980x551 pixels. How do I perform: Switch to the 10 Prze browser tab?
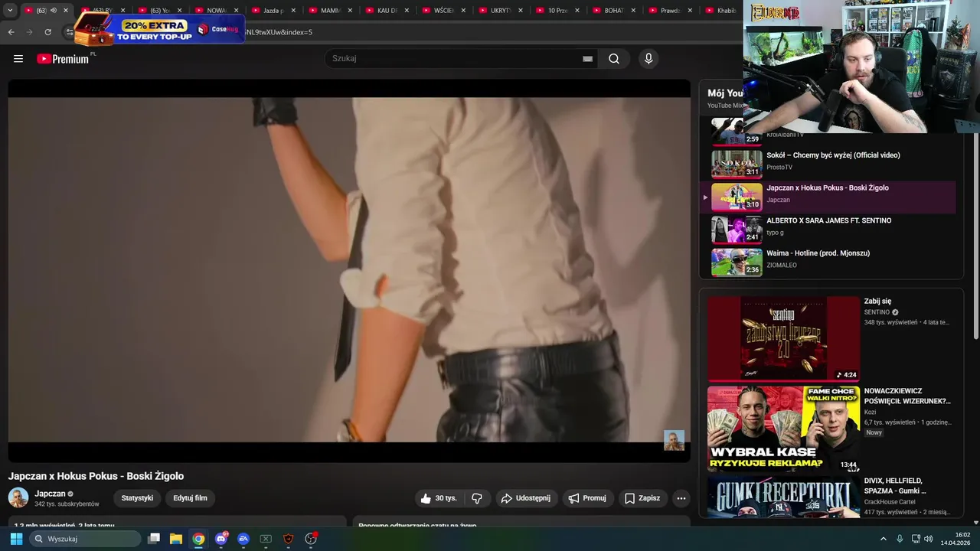click(x=557, y=11)
